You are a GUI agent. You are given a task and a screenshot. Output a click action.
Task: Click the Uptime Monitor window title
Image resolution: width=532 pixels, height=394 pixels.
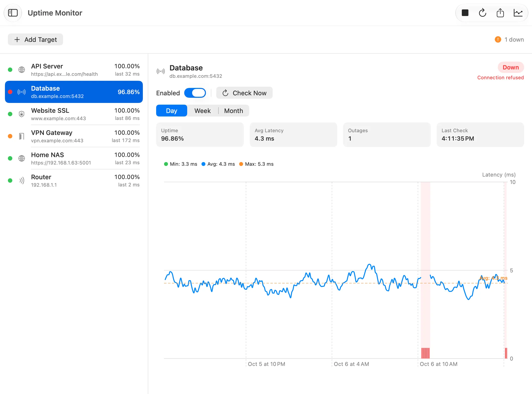(55, 13)
